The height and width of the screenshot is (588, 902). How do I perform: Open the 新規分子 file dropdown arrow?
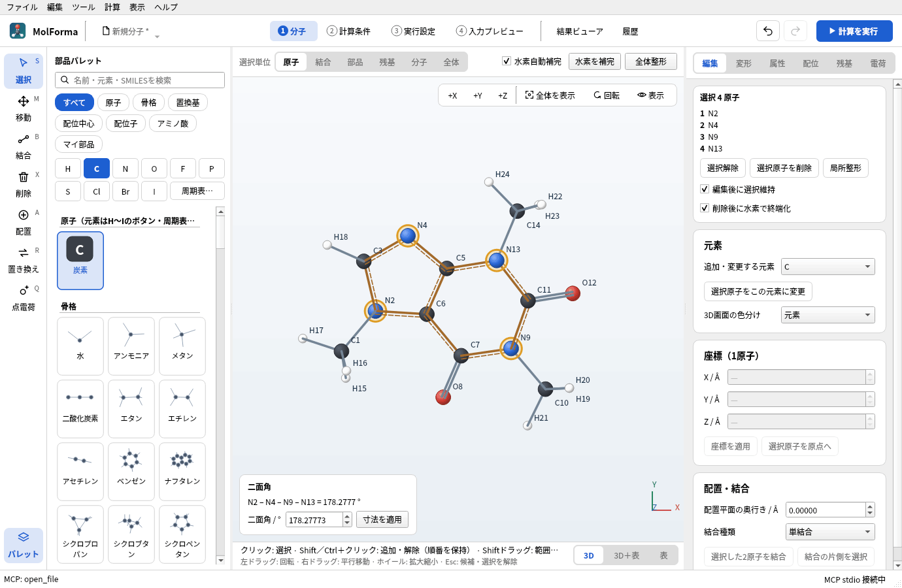point(157,37)
